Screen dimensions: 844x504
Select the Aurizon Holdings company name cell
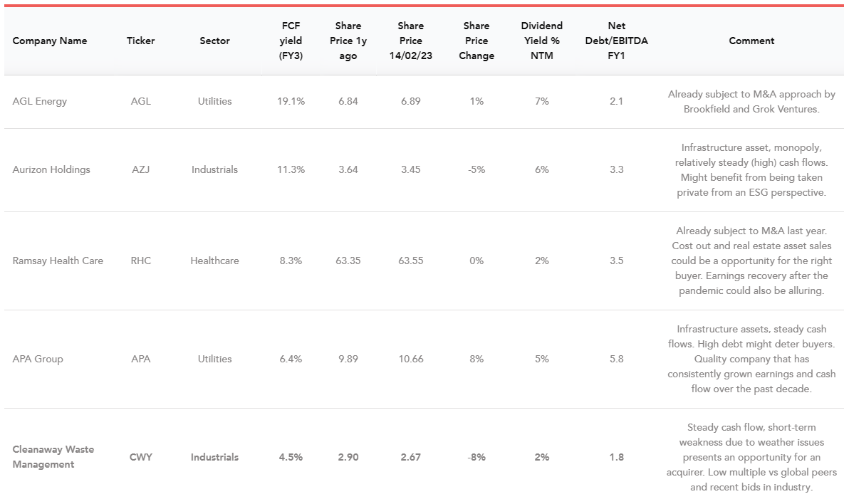click(x=51, y=169)
